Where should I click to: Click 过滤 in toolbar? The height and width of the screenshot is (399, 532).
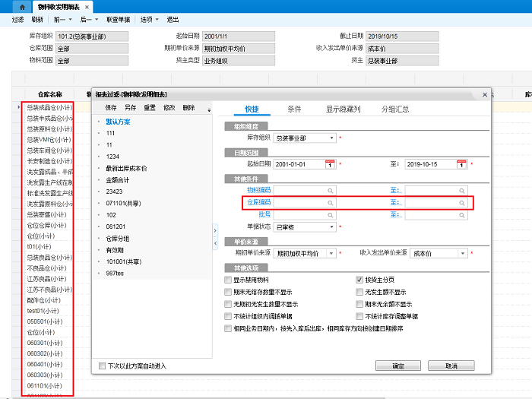click(x=17, y=20)
